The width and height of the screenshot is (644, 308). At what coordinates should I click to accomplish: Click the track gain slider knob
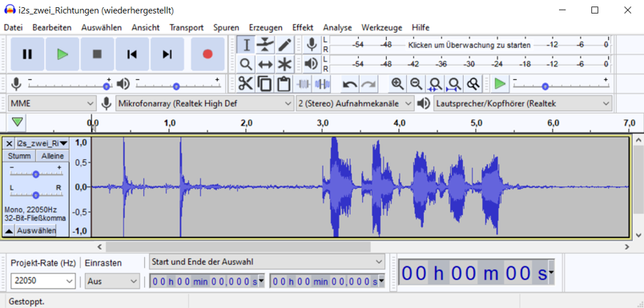(36, 174)
